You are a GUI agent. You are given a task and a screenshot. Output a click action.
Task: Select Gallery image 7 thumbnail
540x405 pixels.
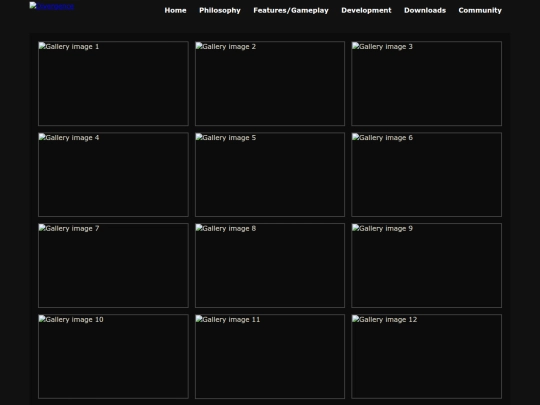tap(113, 266)
